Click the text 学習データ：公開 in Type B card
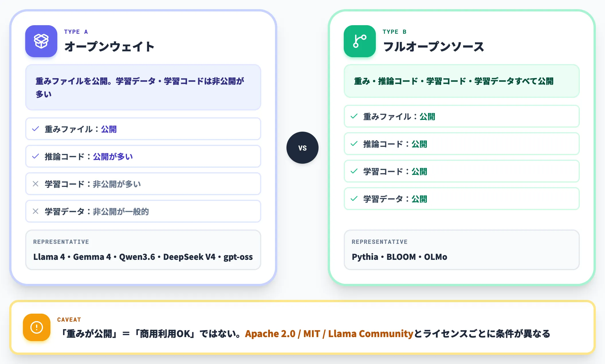The height and width of the screenshot is (364, 605). coord(395,199)
